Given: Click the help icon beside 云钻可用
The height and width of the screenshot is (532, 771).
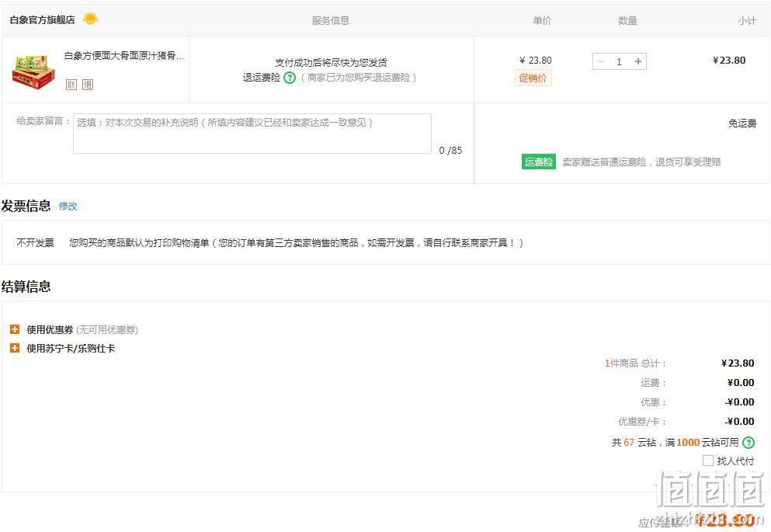Looking at the screenshot, I should (x=748, y=443).
